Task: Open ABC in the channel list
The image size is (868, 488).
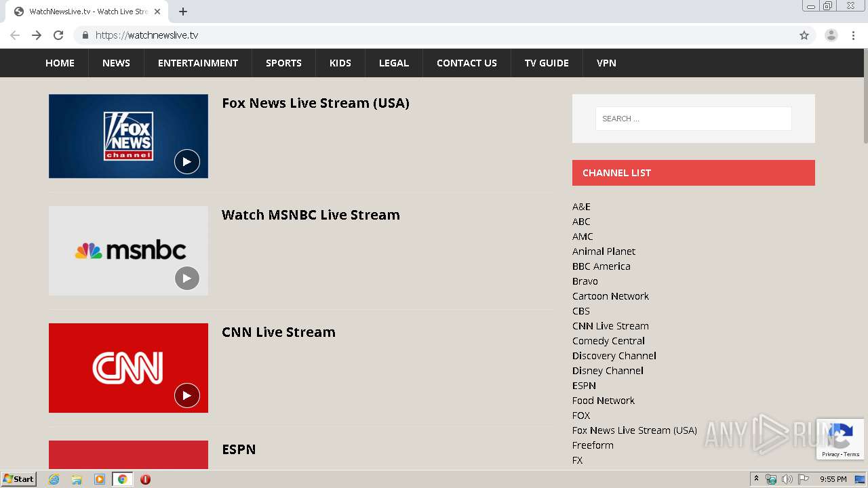Action: point(581,222)
